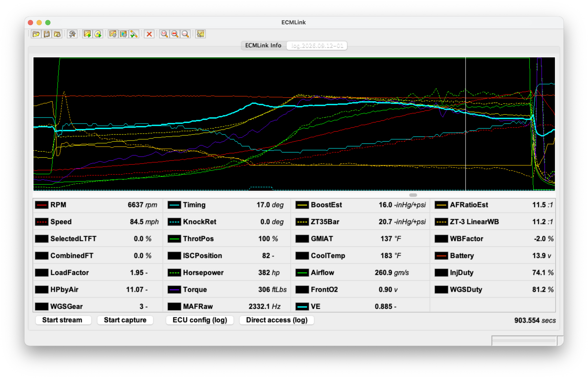588x378 pixels.
Task: Click the Start stream button
Action: click(x=62, y=320)
